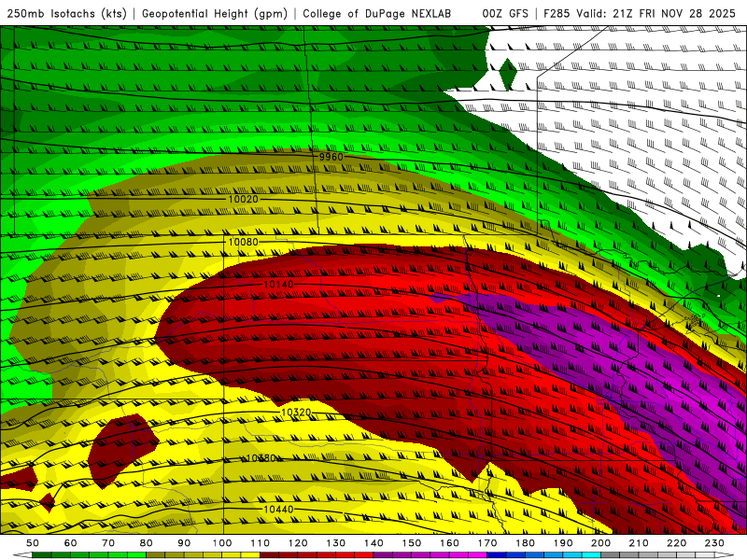Image resolution: width=747 pixels, height=560 pixels.
Task: Click the right arrow end of color bar
Action: click(x=725, y=555)
